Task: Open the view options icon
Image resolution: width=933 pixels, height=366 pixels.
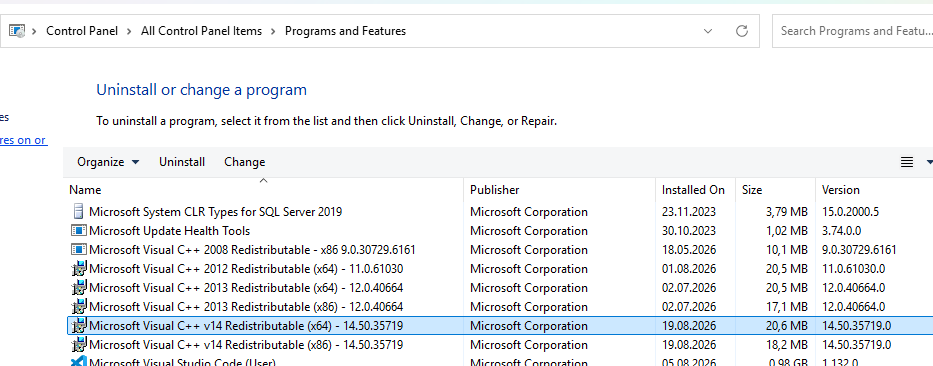Action: click(x=906, y=162)
